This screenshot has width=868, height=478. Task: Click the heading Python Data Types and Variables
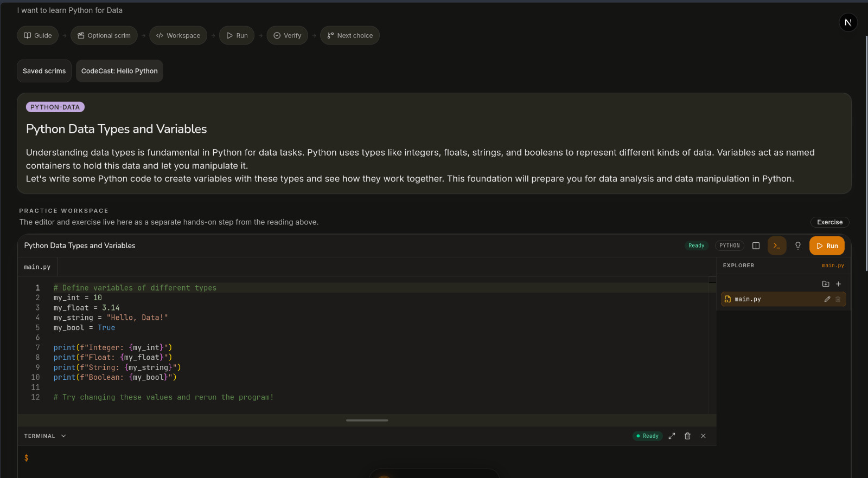117,129
